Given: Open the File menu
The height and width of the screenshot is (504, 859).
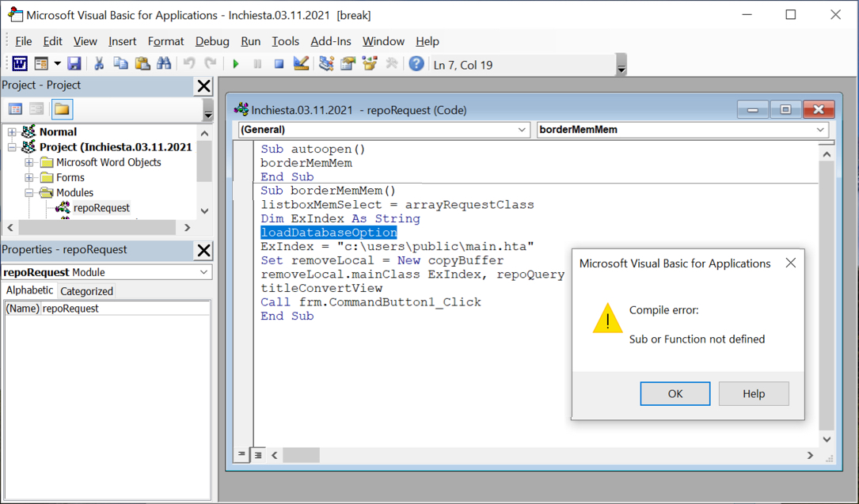Looking at the screenshot, I should point(23,41).
